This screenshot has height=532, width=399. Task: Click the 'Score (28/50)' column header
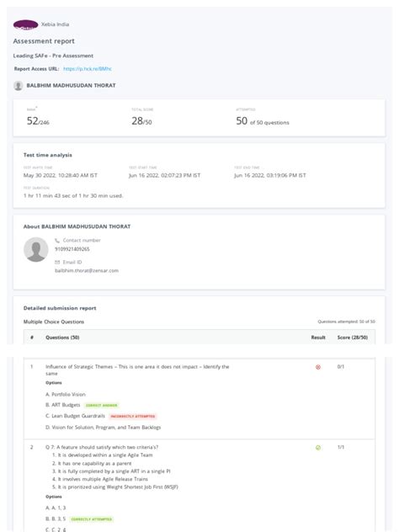tap(353, 338)
